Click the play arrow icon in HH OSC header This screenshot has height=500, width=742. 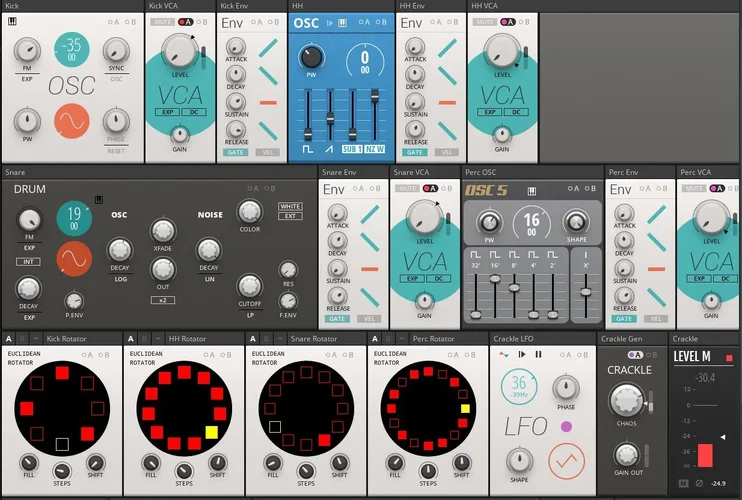pyautogui.click(x=330, y=23)
